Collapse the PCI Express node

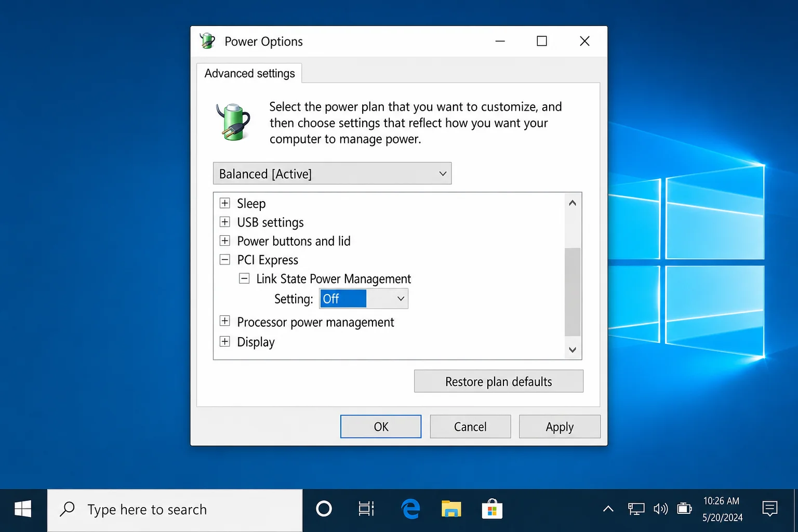pyautogui.click(x=224, y=260)
